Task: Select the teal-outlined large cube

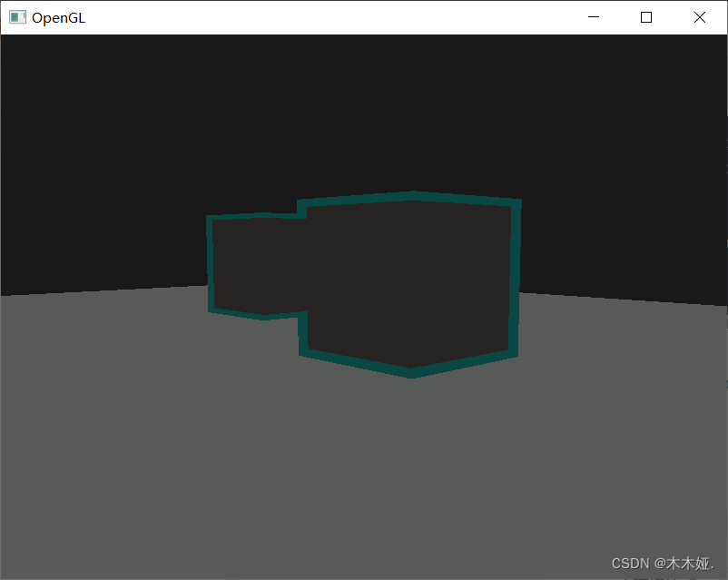Action: pos(408,281)
